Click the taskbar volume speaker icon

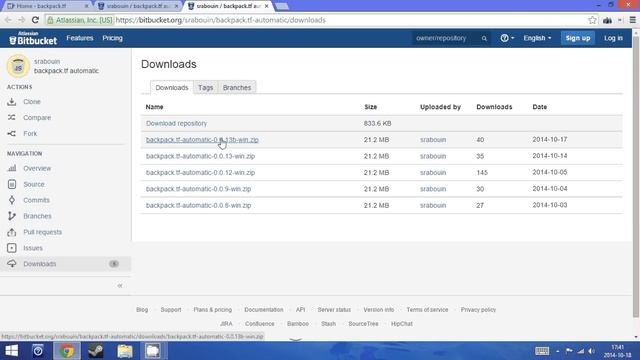[592, 351]
